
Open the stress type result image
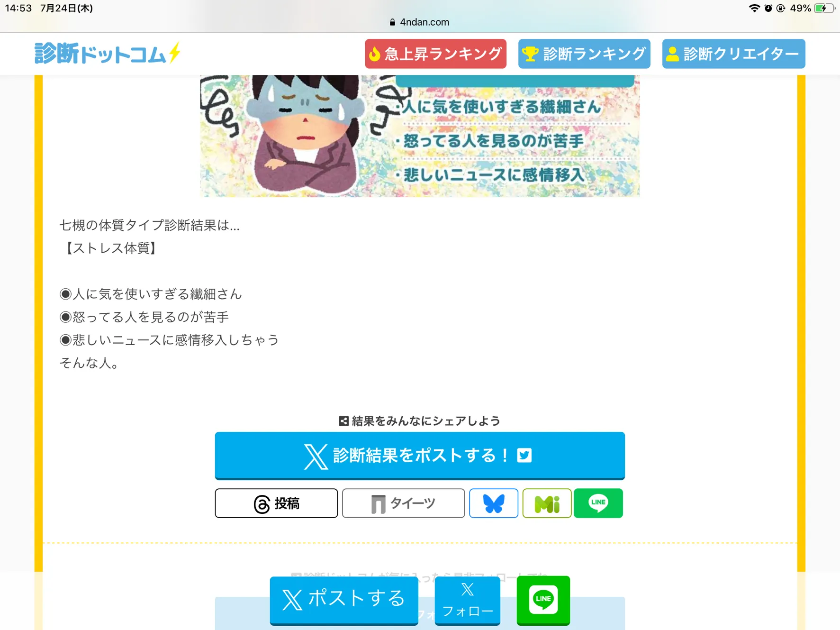[x=420, y=136]
